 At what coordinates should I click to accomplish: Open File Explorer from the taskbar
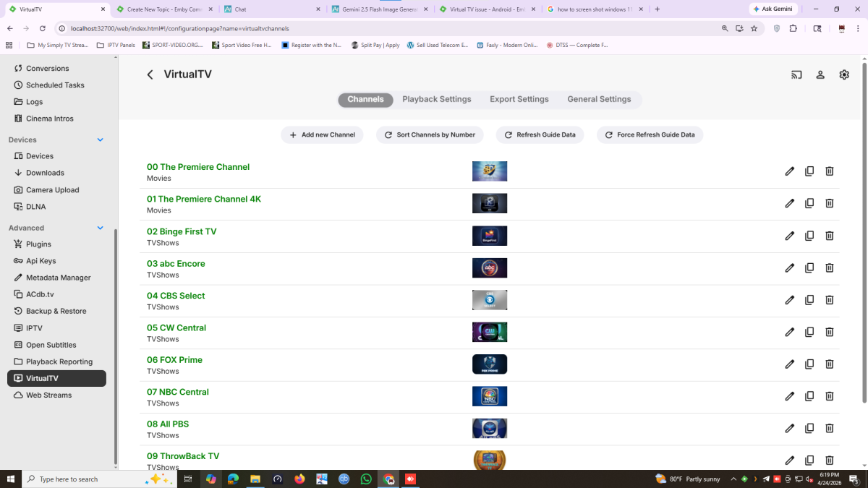255,479
